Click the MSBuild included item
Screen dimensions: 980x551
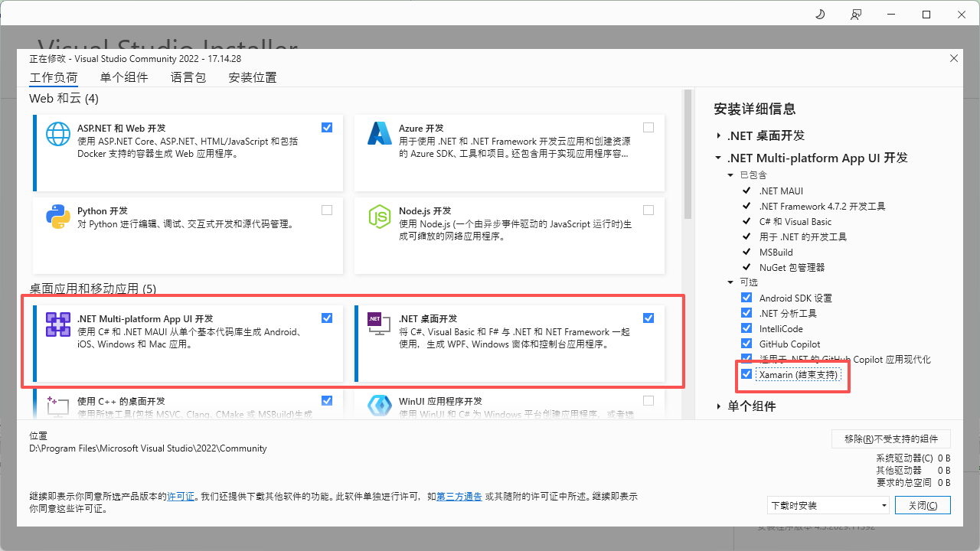776,252
